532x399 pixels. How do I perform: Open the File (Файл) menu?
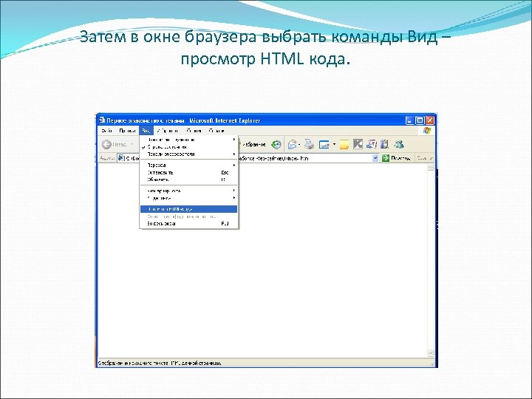[107, 131]
